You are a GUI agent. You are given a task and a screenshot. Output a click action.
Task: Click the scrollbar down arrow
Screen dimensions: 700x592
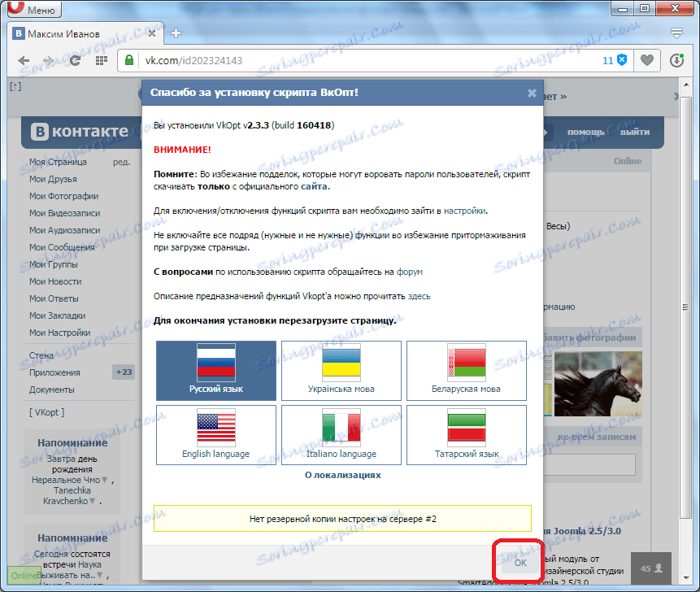pos(685,579)
